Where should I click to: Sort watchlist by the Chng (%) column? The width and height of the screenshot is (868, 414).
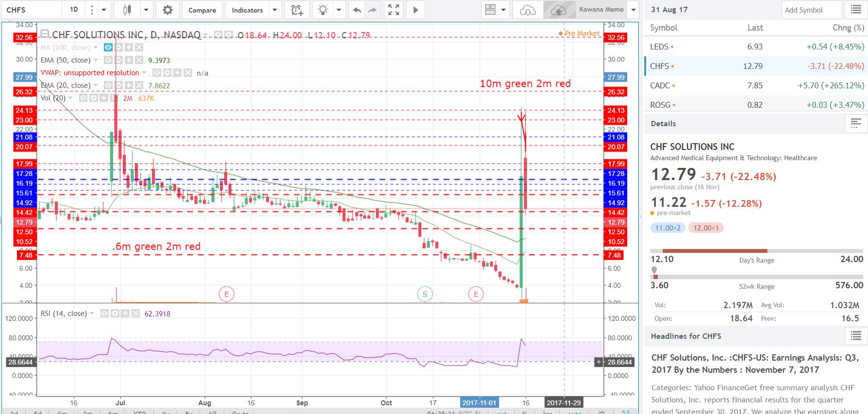(x=848, y=28)
